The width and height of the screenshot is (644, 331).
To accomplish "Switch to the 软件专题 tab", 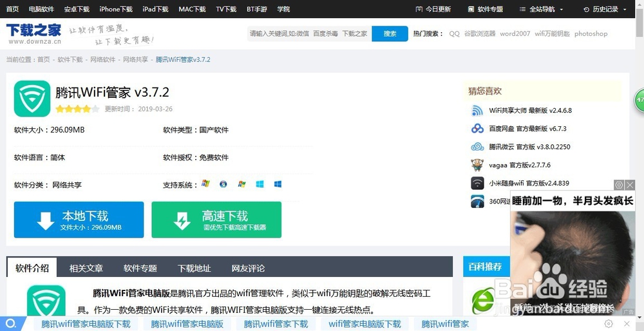I will click(140, 268).
